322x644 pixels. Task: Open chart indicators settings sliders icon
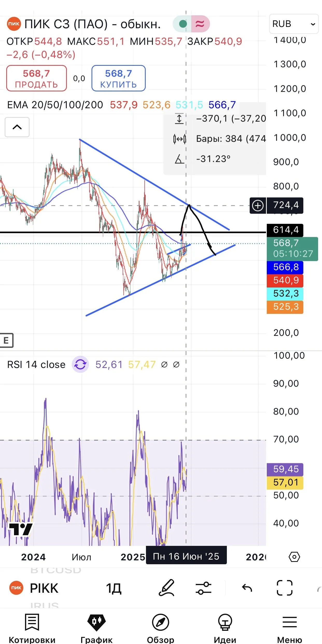pyautogui.click(x=204, y=588)
